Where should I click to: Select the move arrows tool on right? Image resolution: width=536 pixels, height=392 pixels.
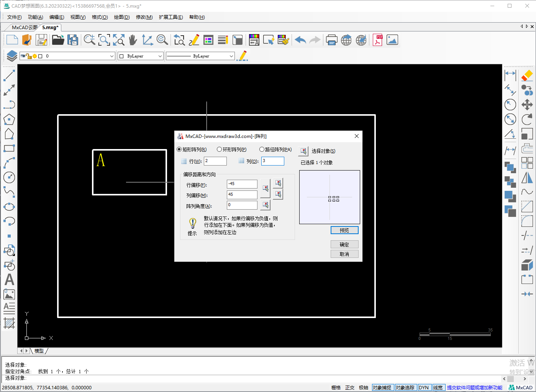(527, 105)
